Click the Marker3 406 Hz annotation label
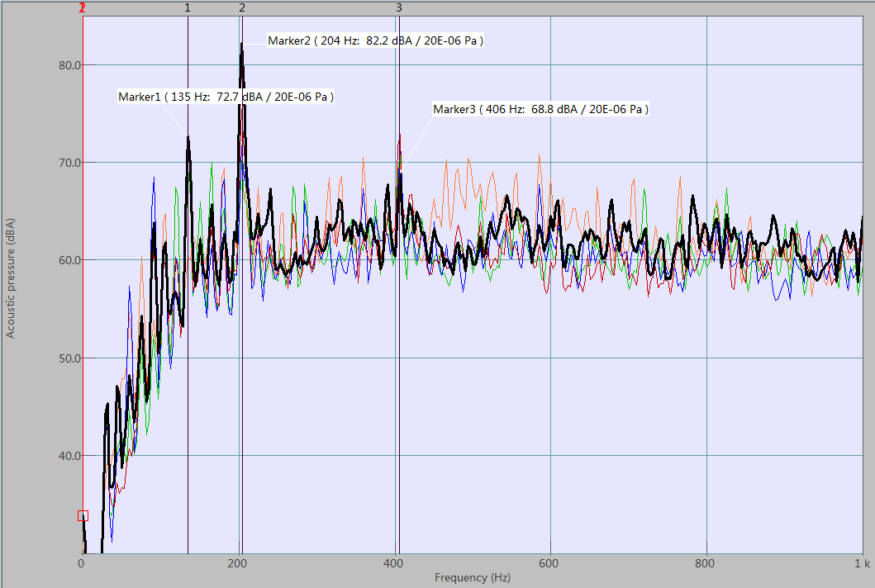 (x=540, y=109)
